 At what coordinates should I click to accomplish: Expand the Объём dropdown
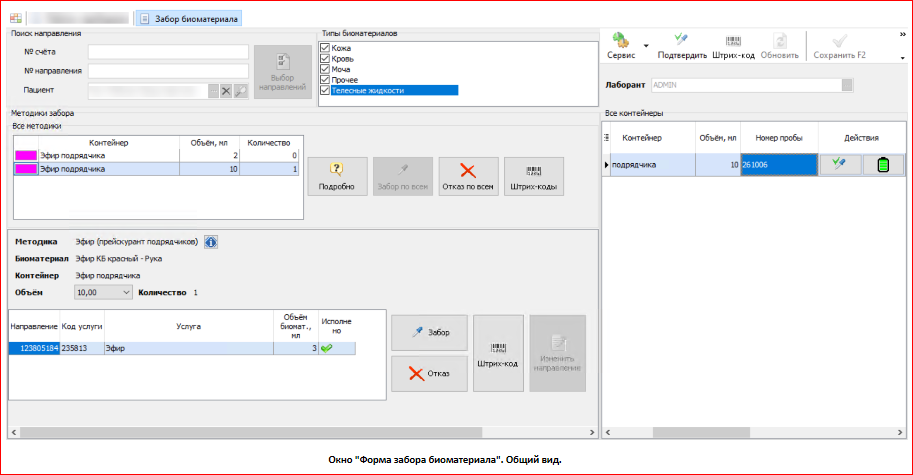coord(125,292)
